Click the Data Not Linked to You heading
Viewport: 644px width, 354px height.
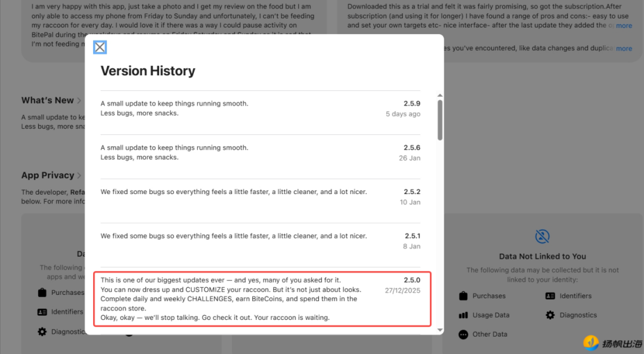(542, 257)
